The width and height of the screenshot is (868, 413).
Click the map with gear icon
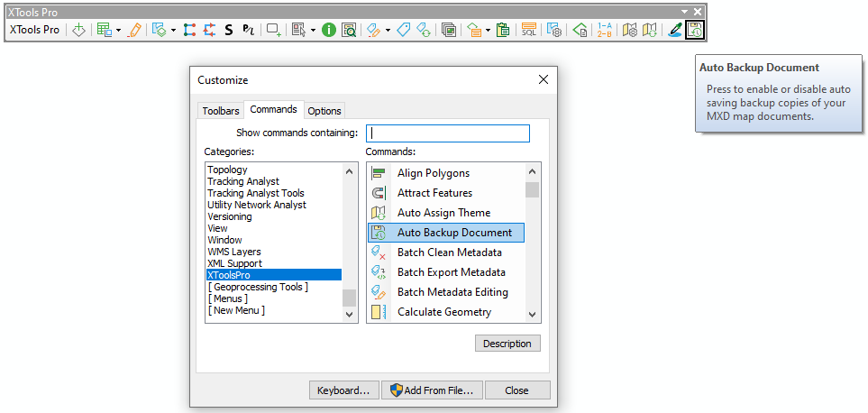(630, 30)
